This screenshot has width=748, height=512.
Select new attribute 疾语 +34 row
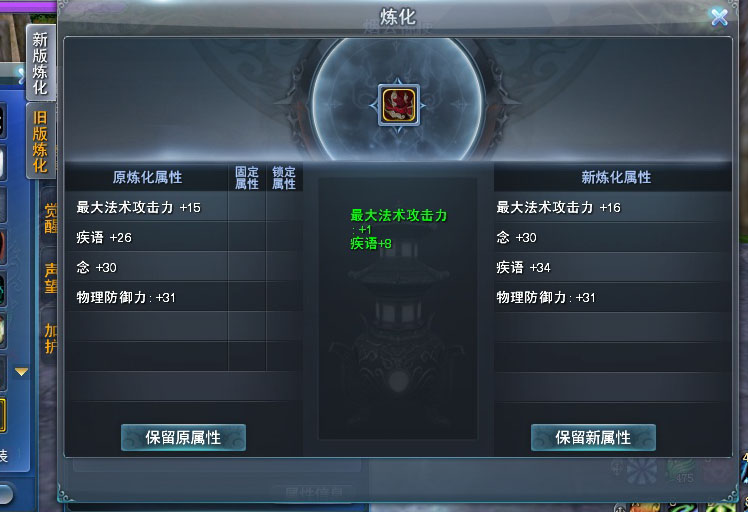point(613,267)
